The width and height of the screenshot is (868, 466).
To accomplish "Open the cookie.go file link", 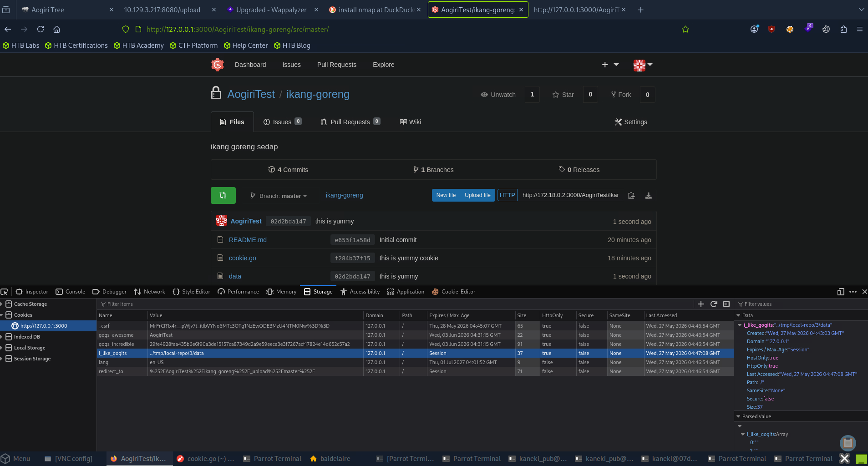I will pos(243,258).
